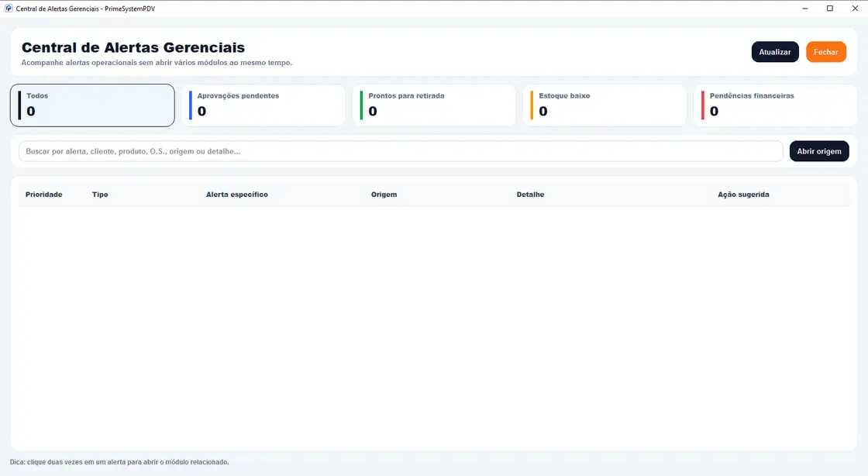868x476 pixels.
Task: Click the subtitle "Acompanhe alertas operacionais sem abrir vários módulos ao mesmo tempo."
Action: [x=157, y=63]
